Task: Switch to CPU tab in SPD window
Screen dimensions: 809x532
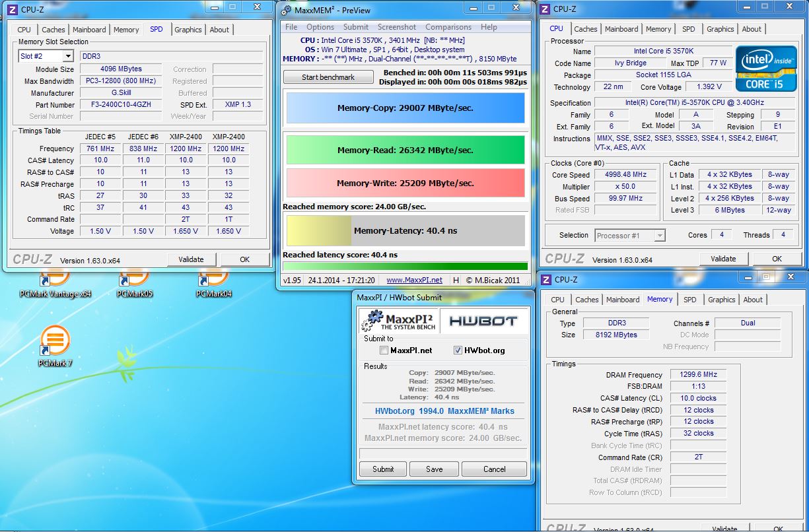Action: pyautogui.click(x=24, y=30)
